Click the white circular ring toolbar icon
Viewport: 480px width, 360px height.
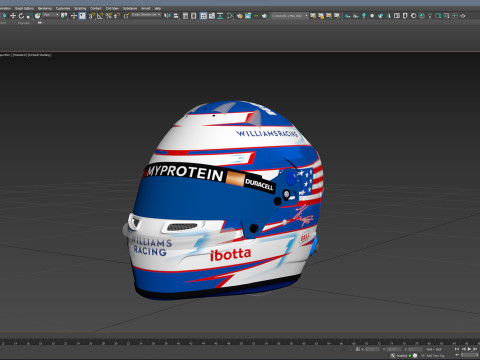(x=413, y=16)
